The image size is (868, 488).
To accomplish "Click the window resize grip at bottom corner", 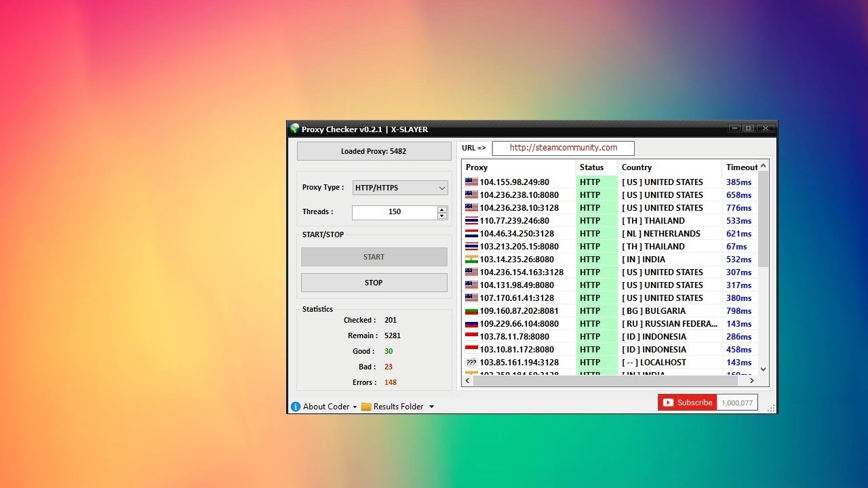I will coord(771,407).
